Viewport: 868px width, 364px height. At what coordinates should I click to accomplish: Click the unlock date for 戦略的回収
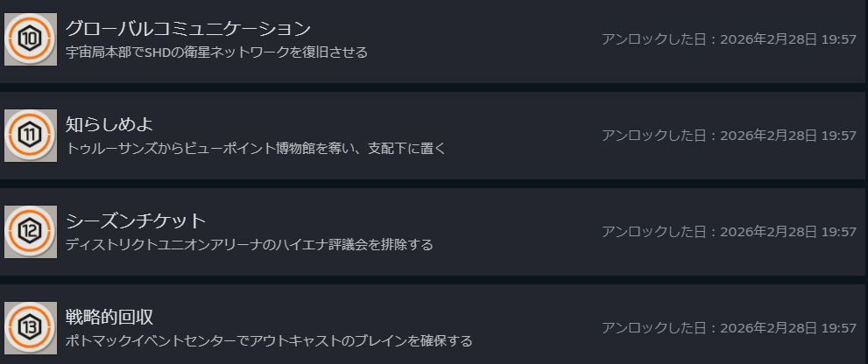click(728, 328)
